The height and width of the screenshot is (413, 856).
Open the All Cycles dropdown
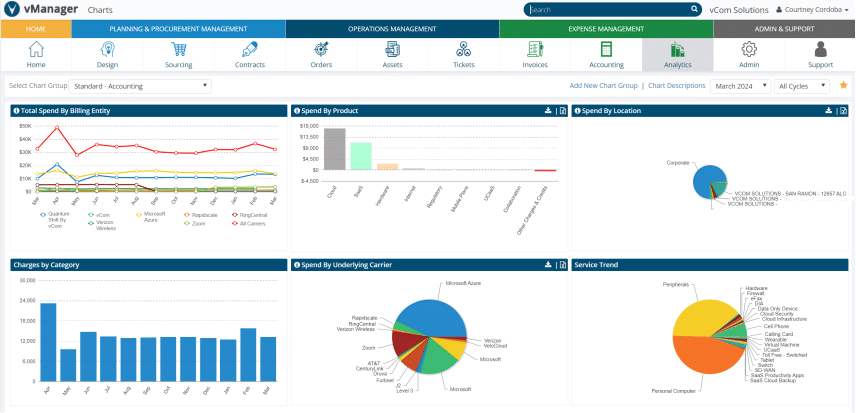[x=803, y=86]
